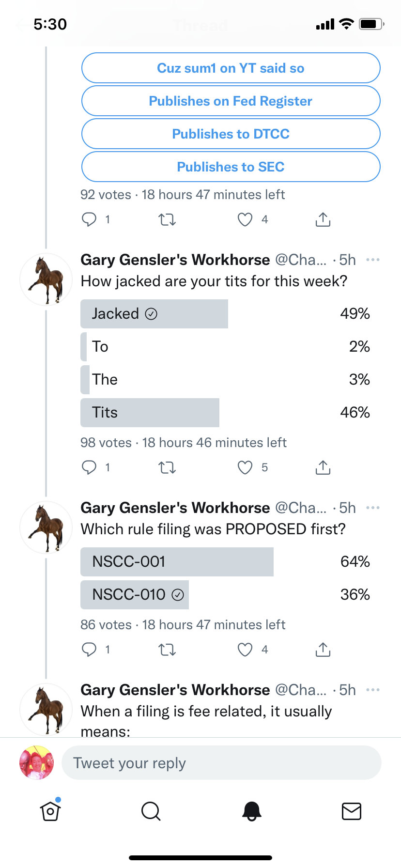Vote for 'Cuz sum1 on YT said so'
Viewport: 401px width, 868px height.
[x=231, y=68]
